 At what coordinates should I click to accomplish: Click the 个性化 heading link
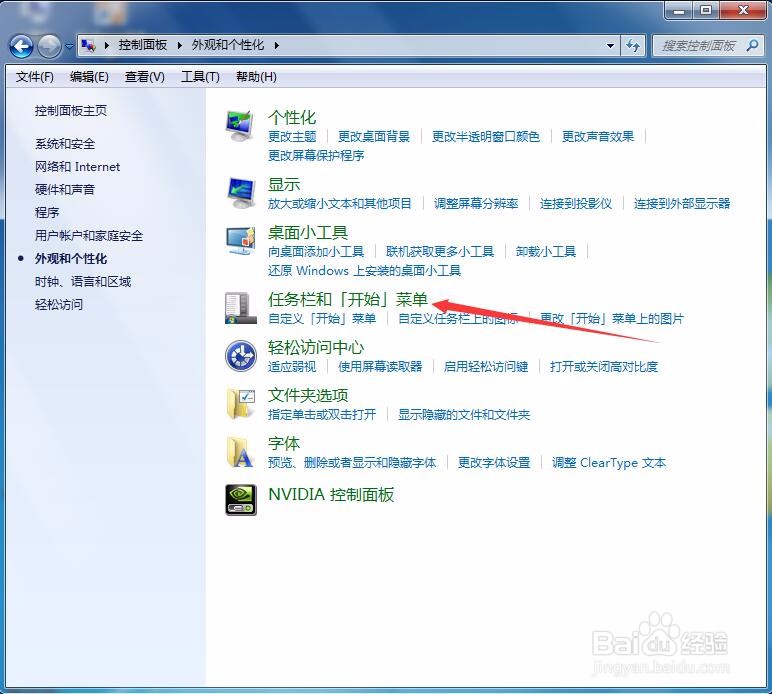[292, 118]
